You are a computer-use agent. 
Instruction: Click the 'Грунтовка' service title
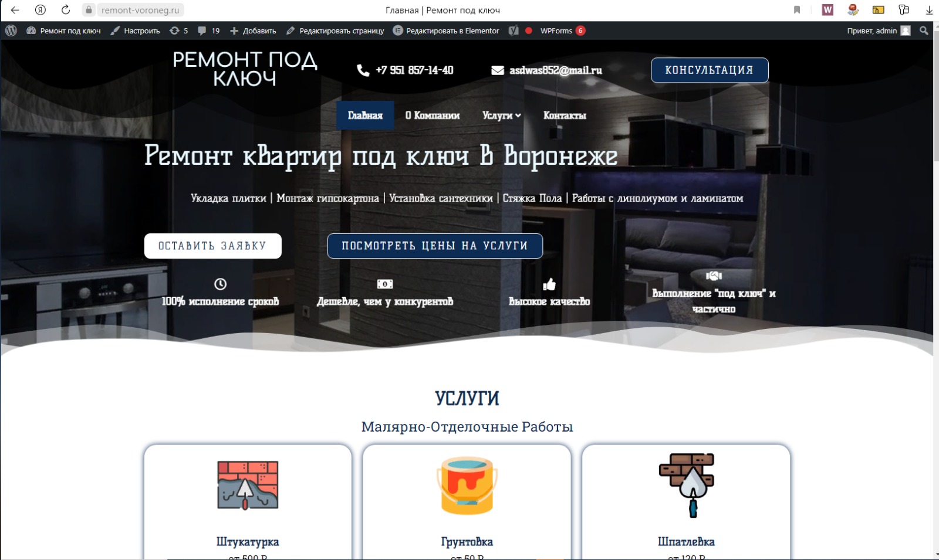467,542
